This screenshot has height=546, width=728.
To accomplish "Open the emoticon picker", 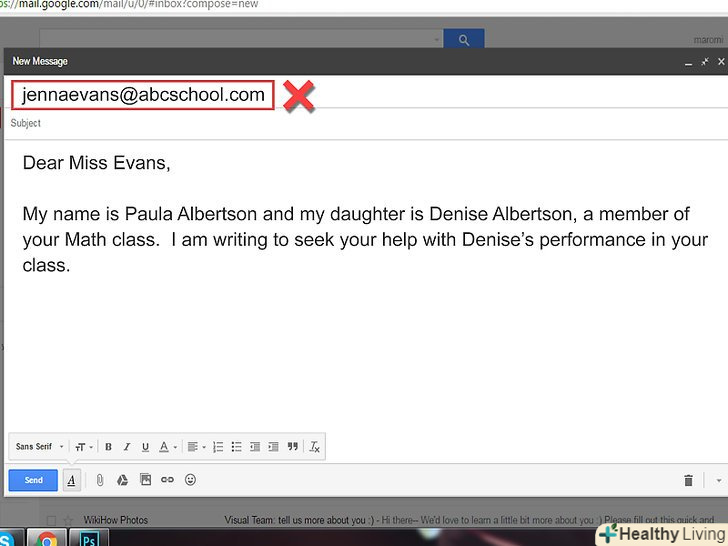I will tap(190, 480).
